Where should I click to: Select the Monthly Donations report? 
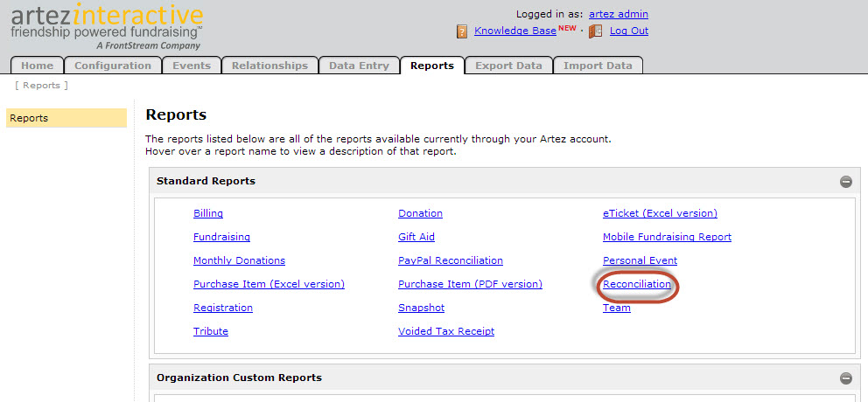pos(239,260)
